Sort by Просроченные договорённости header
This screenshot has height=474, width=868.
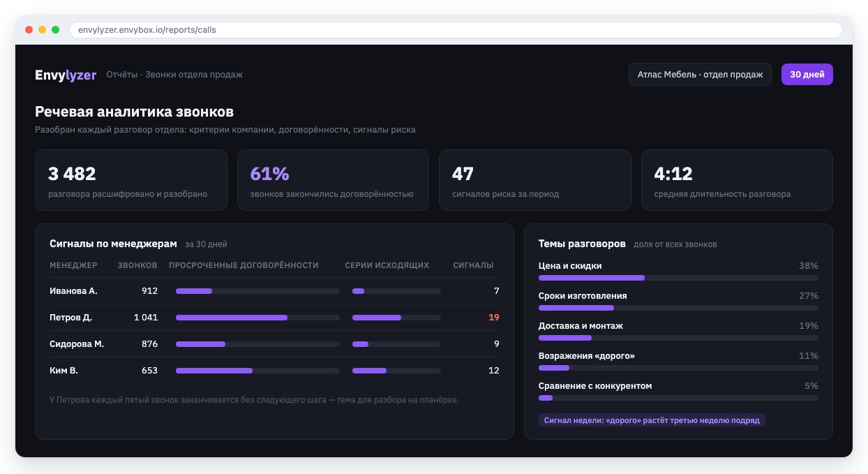coord(244,265)
